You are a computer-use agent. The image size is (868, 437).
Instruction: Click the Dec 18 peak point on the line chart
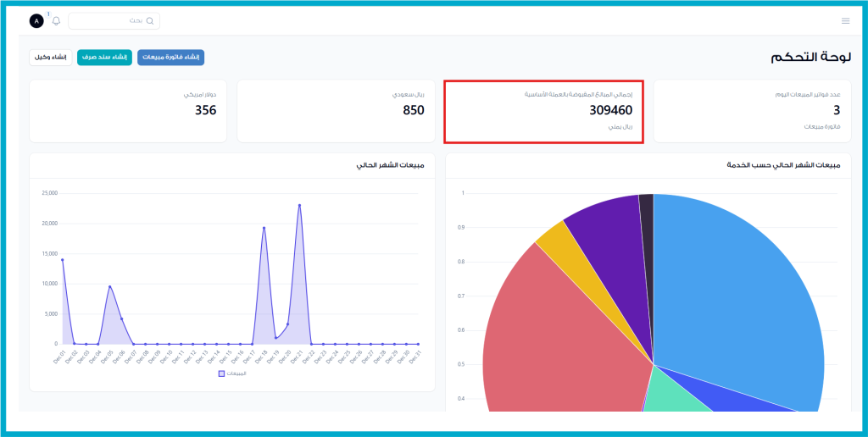click(x=264, y=228)
